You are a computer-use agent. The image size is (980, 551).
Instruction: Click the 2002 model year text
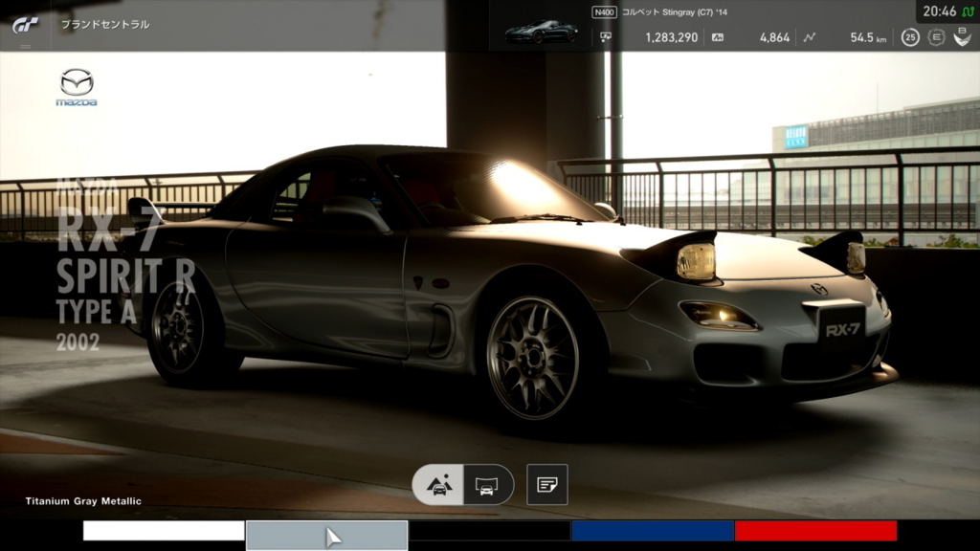(78, 342)
